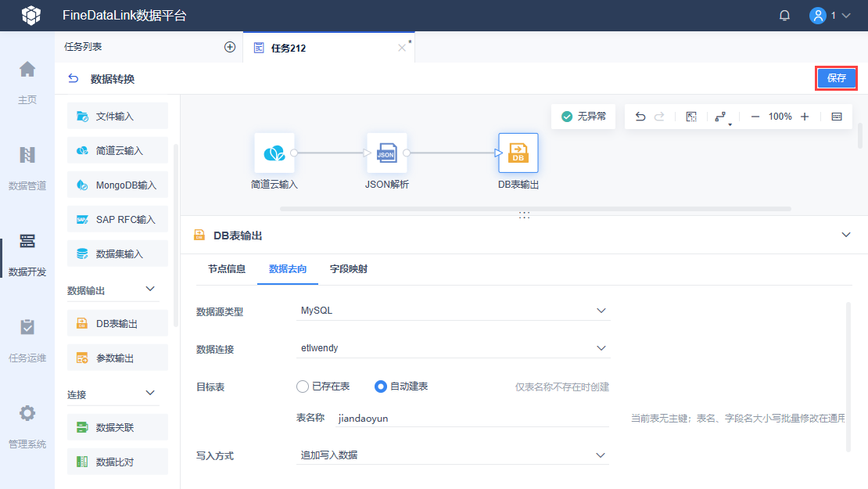Select the 已存在表 radio option
The image size is (868, 489).
(323, 387)
